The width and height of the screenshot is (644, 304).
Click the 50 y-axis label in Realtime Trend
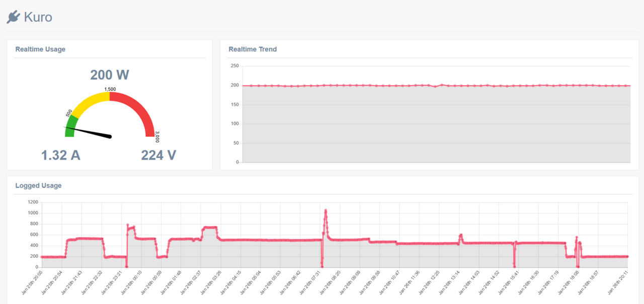tap(236, 143)
